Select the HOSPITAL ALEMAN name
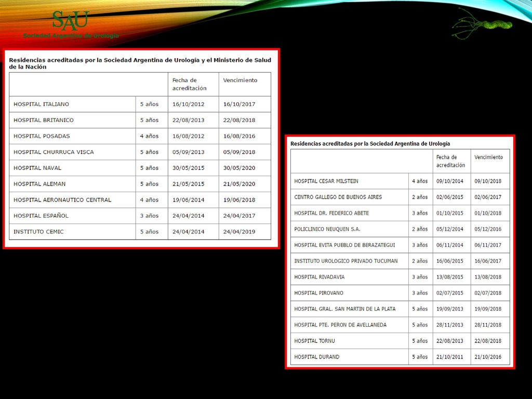The image size is (532, 399). [39, 184]
